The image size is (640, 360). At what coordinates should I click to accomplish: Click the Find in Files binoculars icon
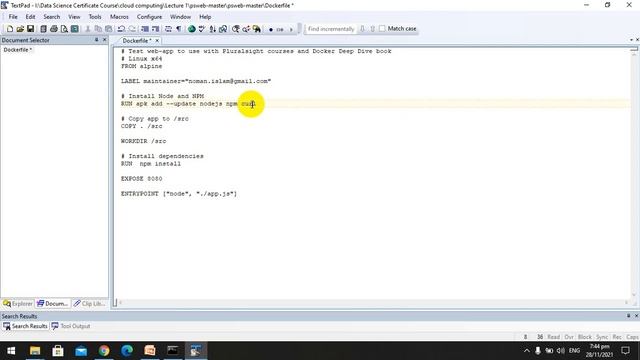(257, 29)
